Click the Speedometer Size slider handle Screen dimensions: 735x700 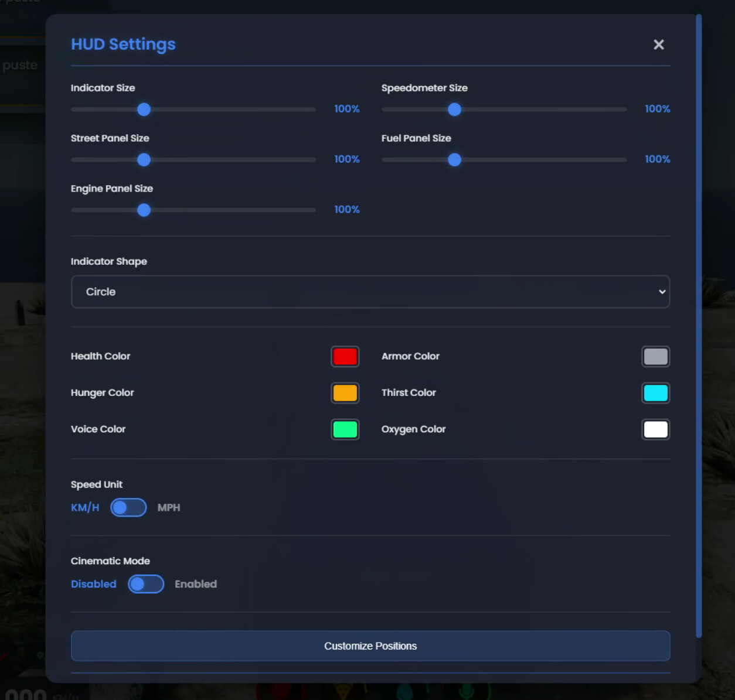point(454,110)
